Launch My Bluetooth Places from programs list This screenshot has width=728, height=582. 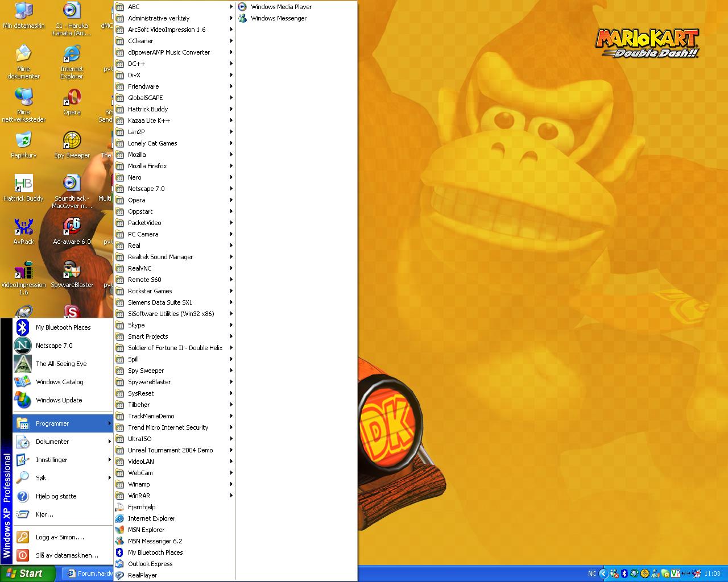coord(175,552)
